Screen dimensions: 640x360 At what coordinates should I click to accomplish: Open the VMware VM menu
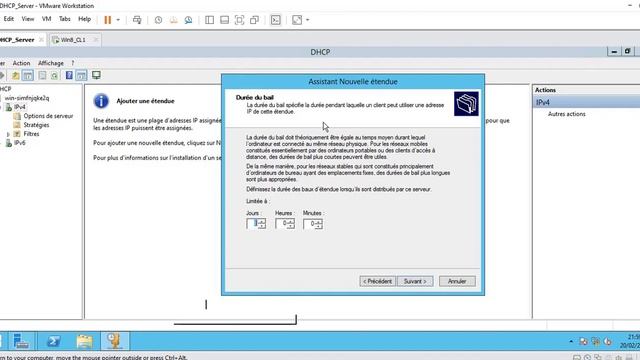[47, 19]
